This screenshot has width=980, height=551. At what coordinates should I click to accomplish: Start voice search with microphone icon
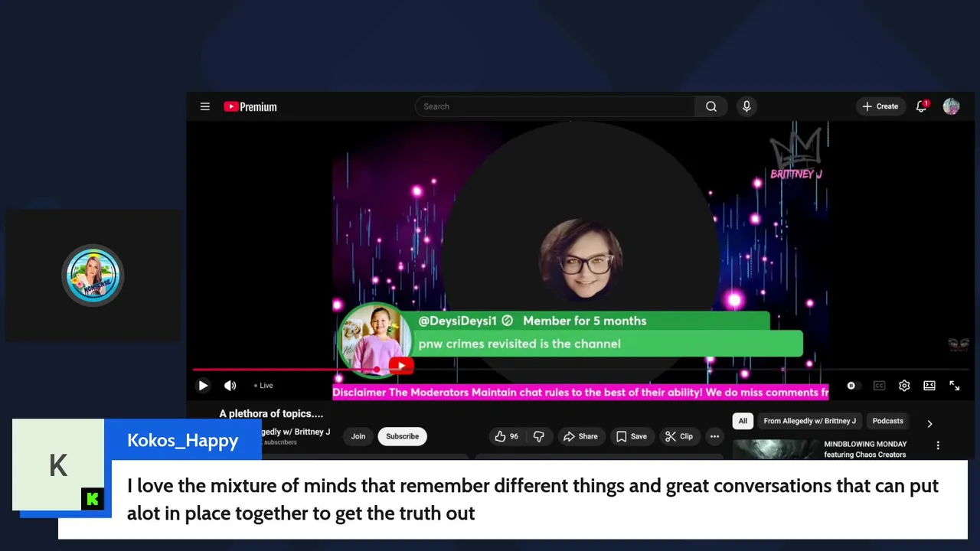tap(746, 106)
